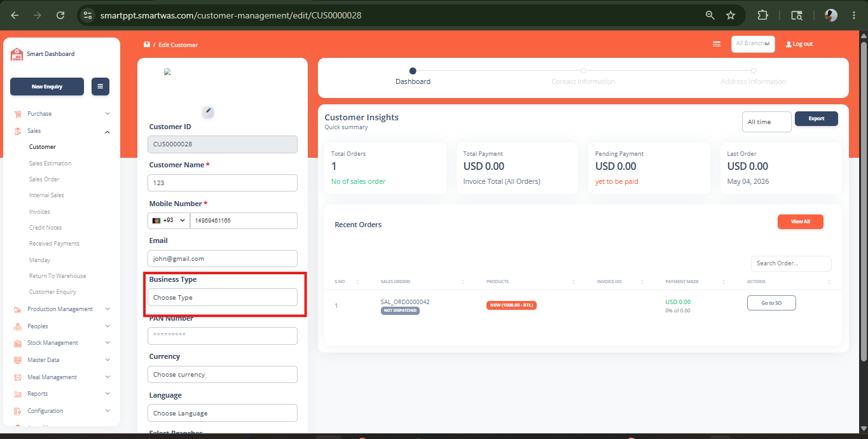The height and width of the screenshot is (439, 868).
Task: Click the Meal Management icon
Action: click(x=18, y=377)
